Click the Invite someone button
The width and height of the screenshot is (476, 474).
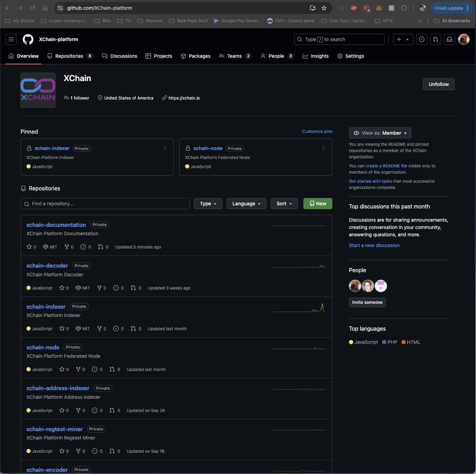(367, 302)
